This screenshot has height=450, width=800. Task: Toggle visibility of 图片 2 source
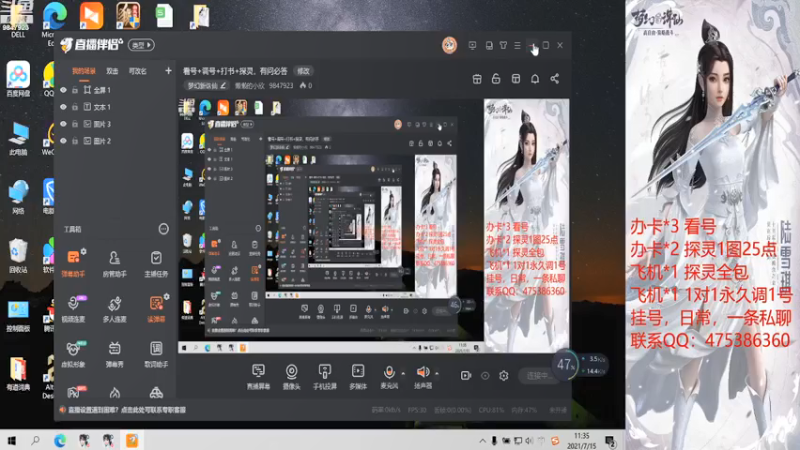(63, 141)
